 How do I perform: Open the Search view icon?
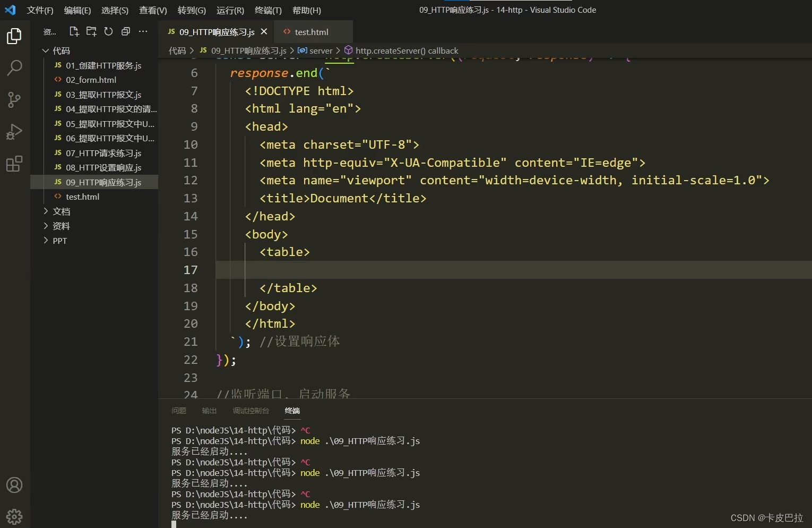(x=14, y=67)
